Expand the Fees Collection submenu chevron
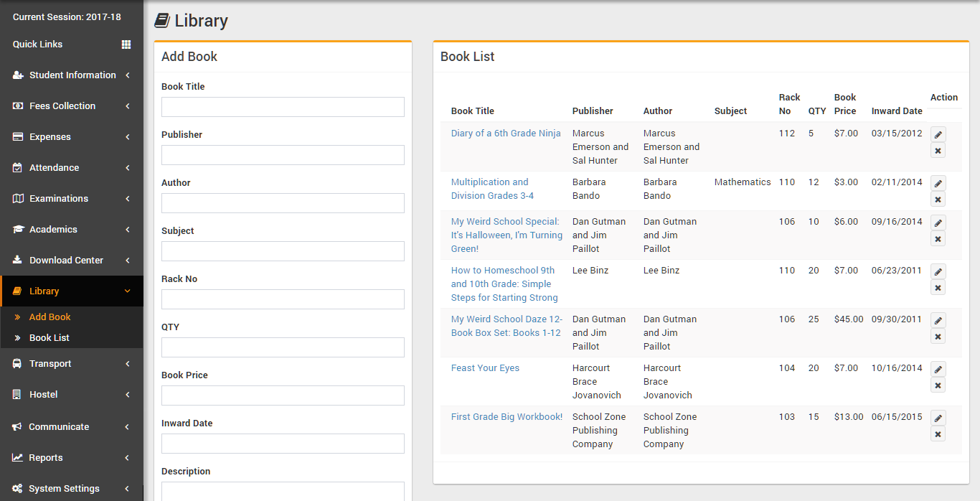 click(x=128, y=106)
